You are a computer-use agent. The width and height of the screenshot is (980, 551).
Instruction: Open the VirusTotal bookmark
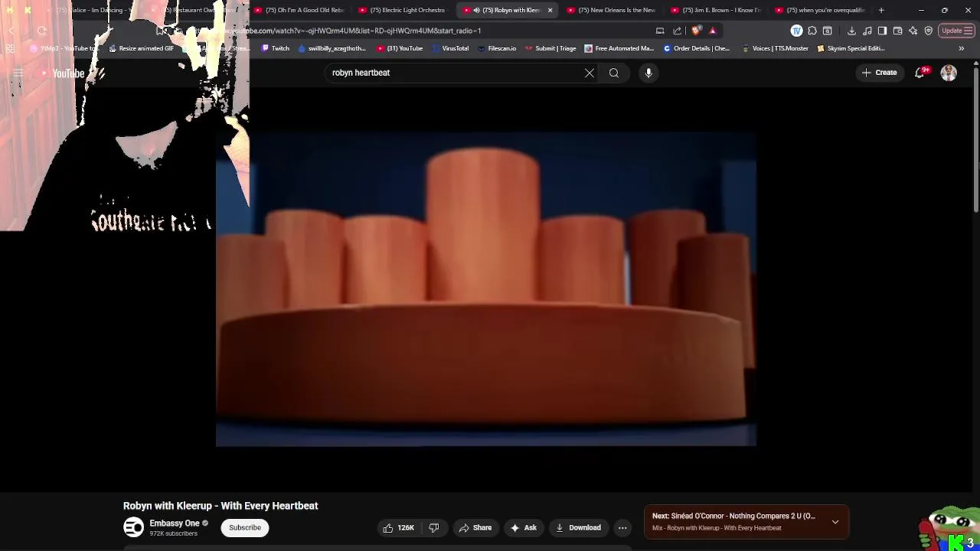tap(449, 48)
